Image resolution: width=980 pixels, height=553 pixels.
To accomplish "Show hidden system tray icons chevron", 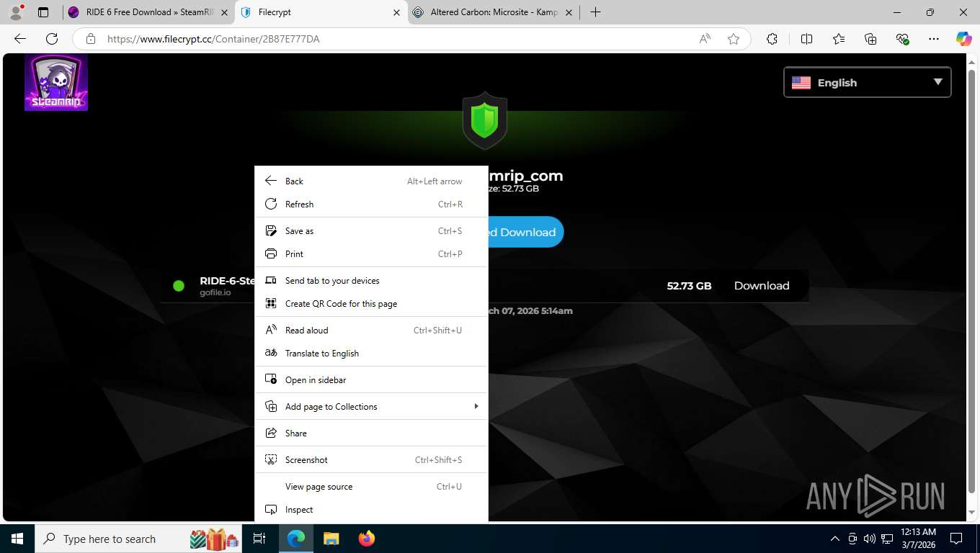I will point(835,539).
